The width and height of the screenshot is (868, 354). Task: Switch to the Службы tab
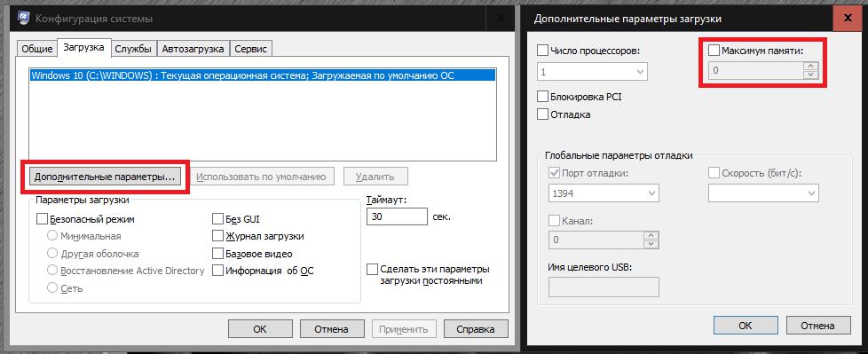(133, 49)
